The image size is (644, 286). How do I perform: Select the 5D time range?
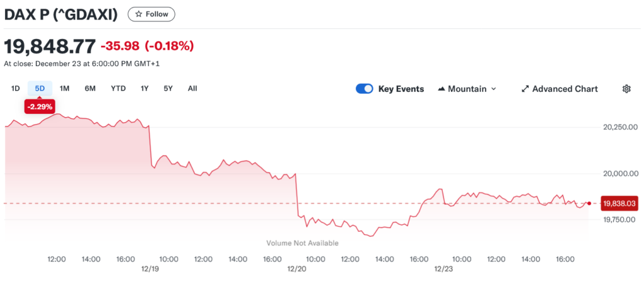[x=40, y=88]
